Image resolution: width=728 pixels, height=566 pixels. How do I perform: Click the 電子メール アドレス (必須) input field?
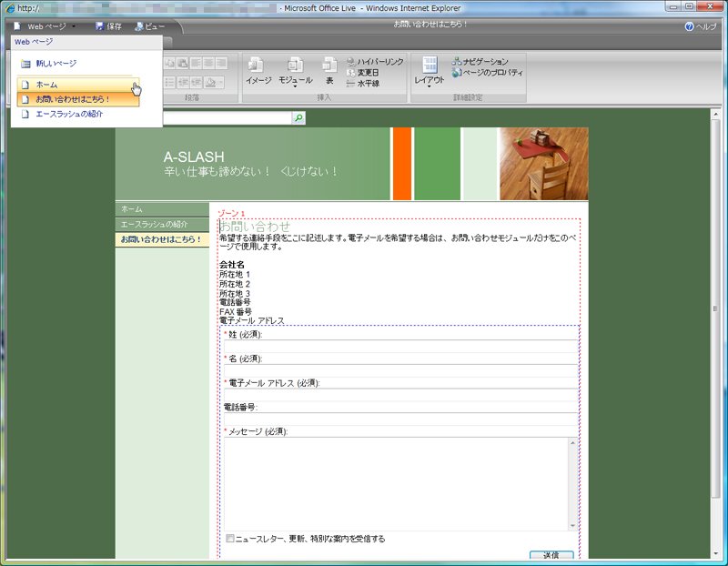[x=400, y=395]
